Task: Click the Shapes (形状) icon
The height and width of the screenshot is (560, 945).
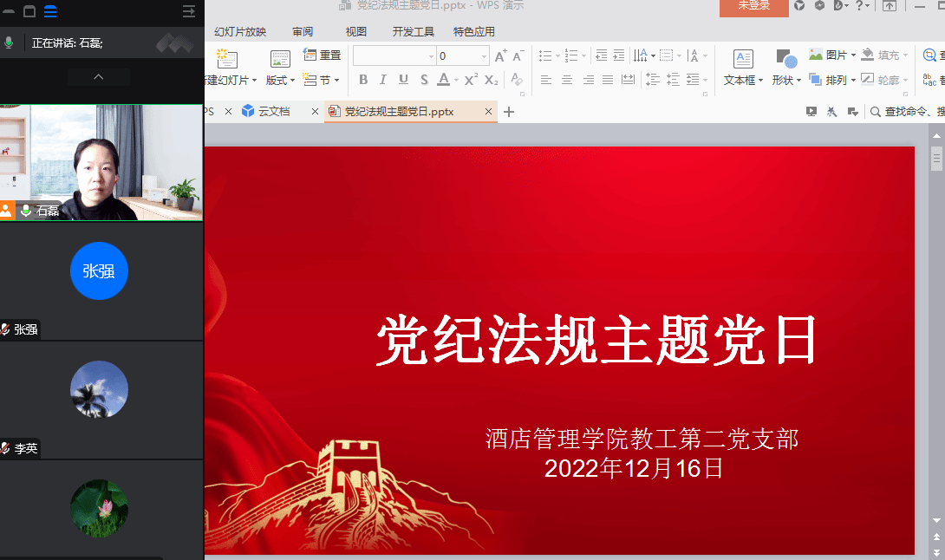Action: [785, 59]
